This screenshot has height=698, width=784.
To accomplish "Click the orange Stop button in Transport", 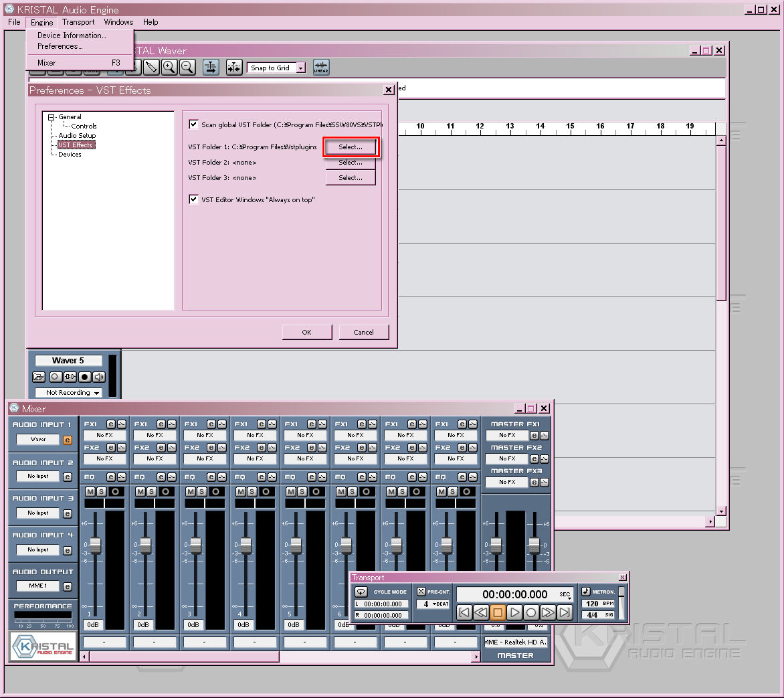I will (498, 612).
